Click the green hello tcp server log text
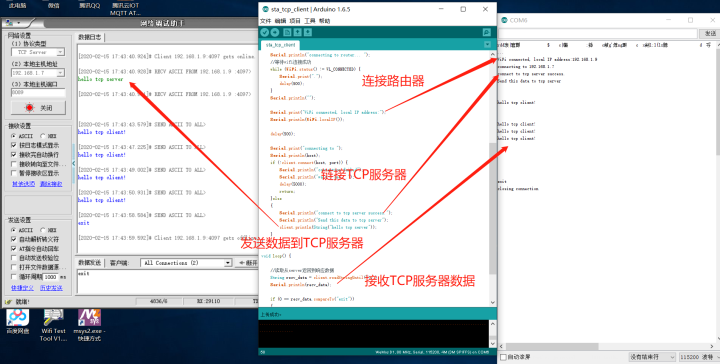The height and width of the screenshot is (364, 720). [100, 79]
